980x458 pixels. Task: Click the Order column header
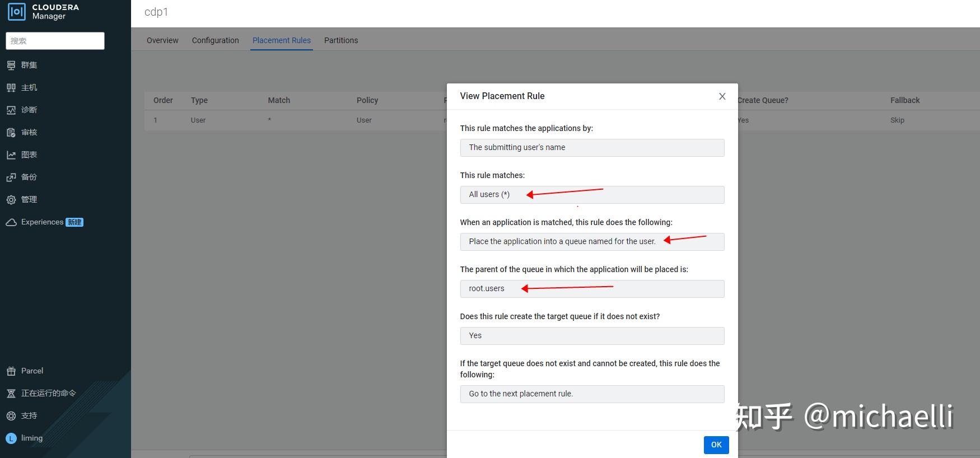coord(163,100)
